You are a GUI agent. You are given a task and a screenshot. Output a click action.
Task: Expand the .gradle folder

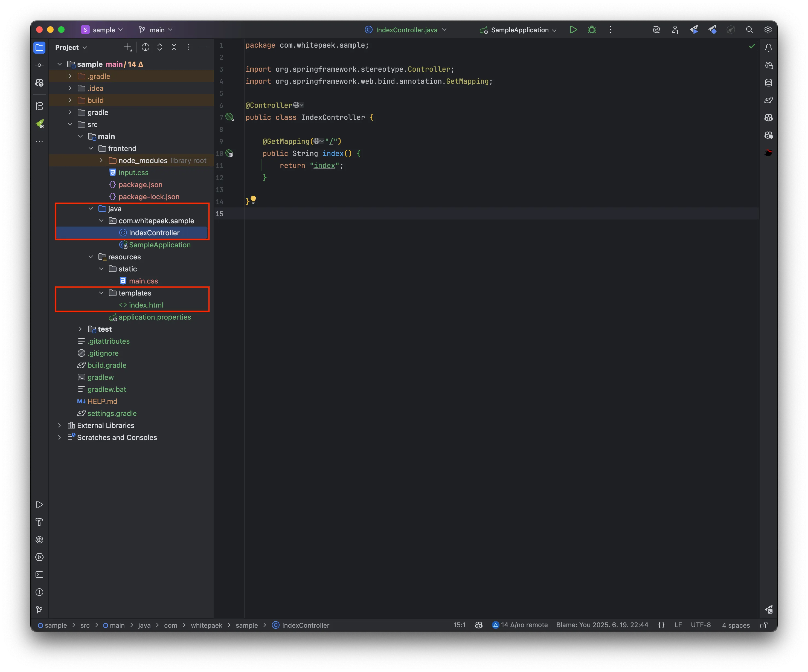70,76
